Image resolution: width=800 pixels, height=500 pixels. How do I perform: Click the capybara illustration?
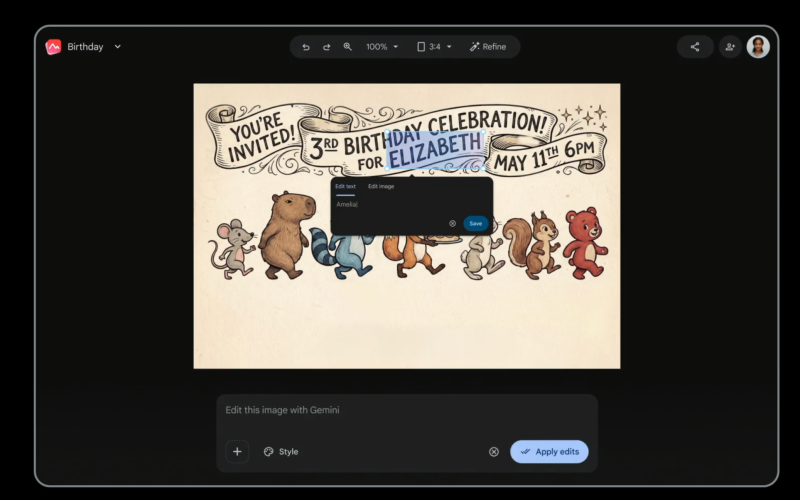[x=286, y=235]
